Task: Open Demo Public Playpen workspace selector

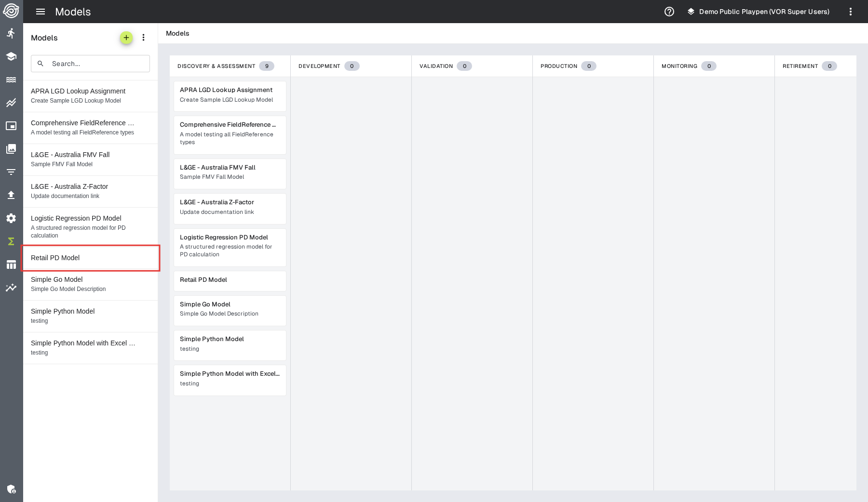Action: (x=758, y=12)
